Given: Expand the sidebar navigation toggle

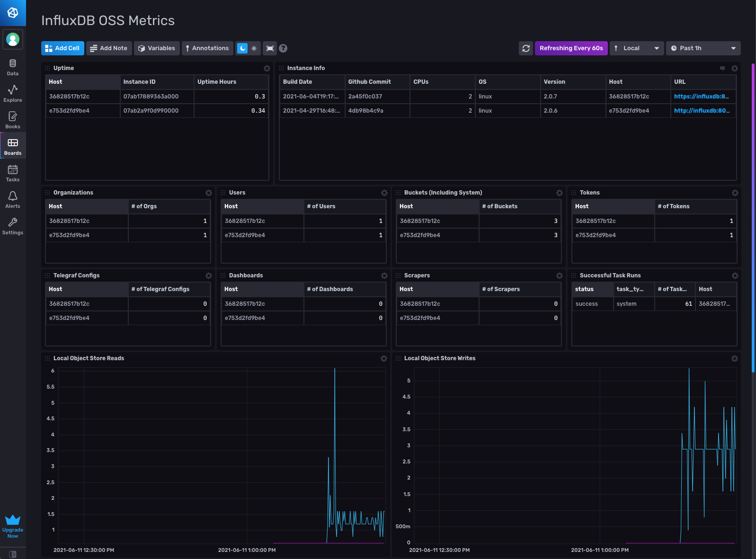Looking at the screenshot, I should (13, 554).
